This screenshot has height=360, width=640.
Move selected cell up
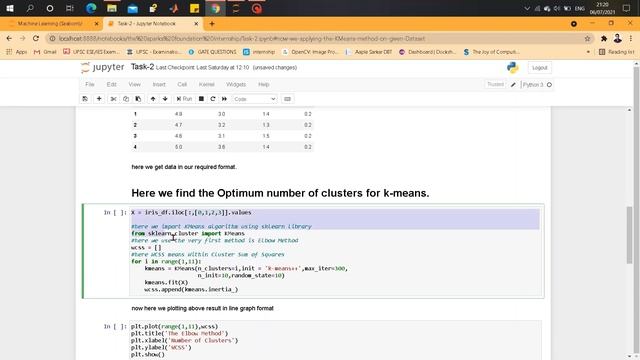[153, 99]
